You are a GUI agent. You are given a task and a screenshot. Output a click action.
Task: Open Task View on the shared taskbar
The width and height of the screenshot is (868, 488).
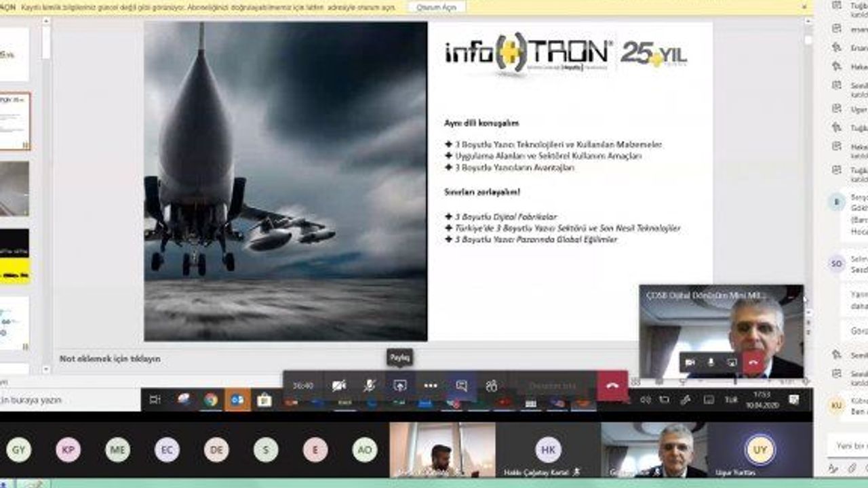click(155, 400)
